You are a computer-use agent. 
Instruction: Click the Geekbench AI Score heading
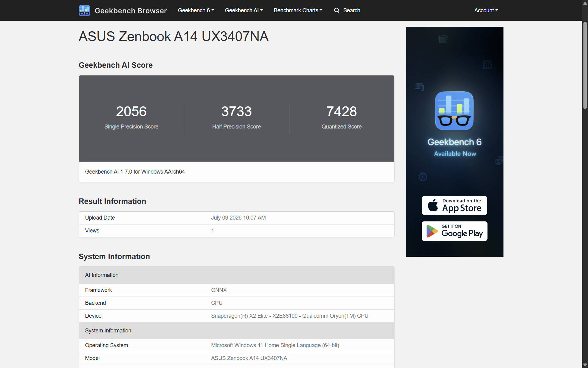(x=115, y=65)
